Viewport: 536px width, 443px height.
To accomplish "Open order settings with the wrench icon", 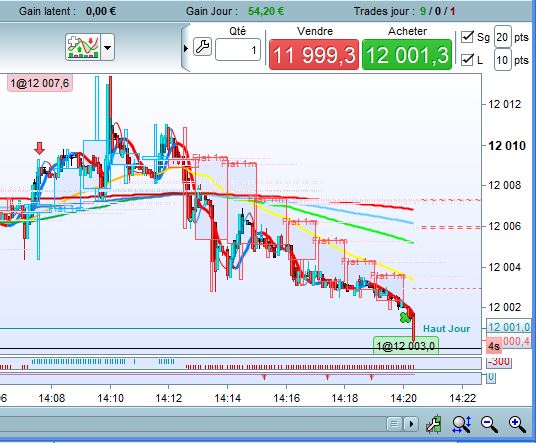I will (x=202, y=46).
